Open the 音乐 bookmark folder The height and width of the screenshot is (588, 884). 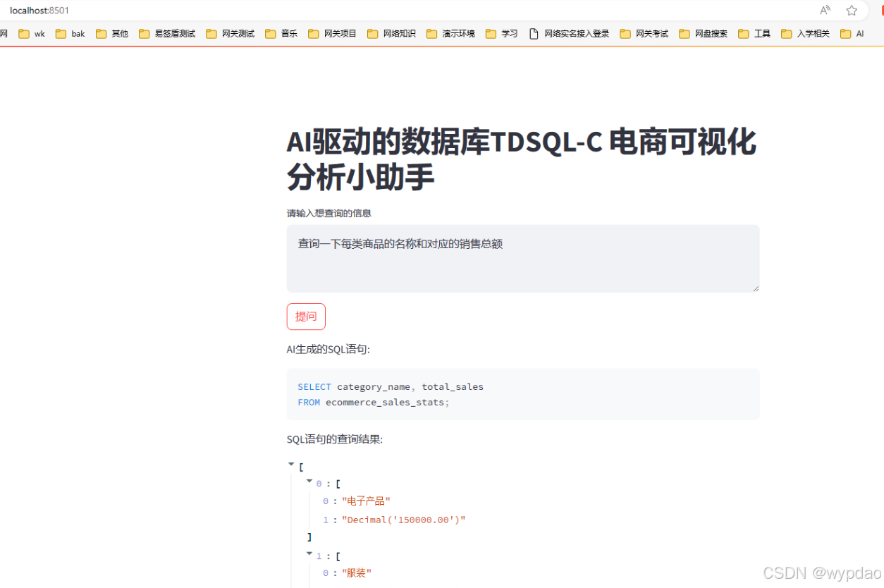pos(281,33)
